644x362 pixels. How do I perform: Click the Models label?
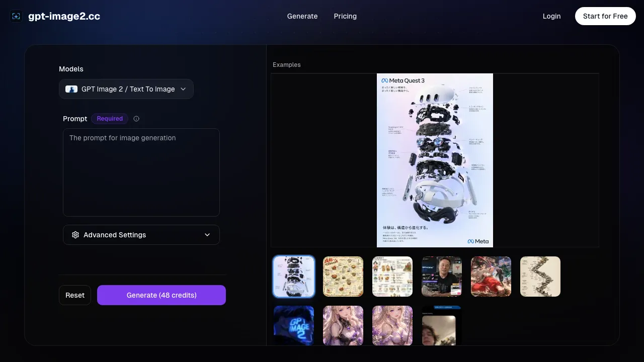click(x=71, y=69)
